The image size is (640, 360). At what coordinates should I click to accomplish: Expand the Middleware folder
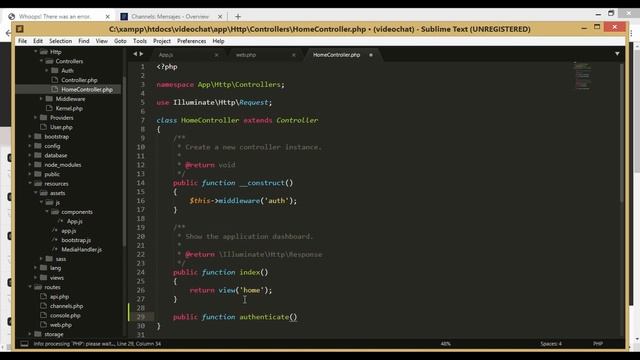[x=41, y=99]
